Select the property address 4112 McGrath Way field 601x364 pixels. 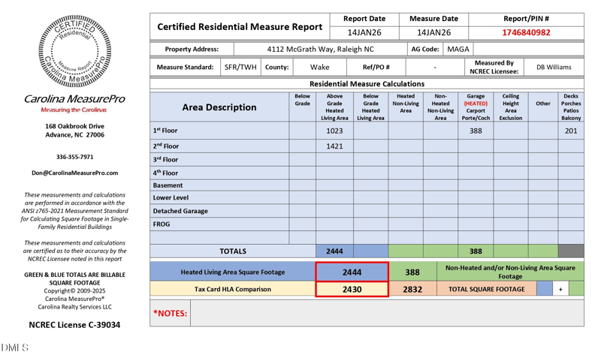point(320,50)
